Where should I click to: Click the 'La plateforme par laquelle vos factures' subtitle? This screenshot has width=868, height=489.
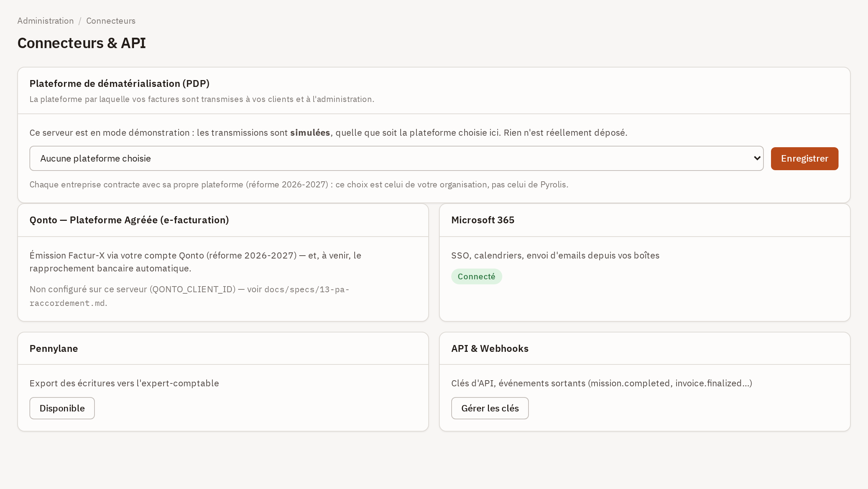[x=202, y=99]
